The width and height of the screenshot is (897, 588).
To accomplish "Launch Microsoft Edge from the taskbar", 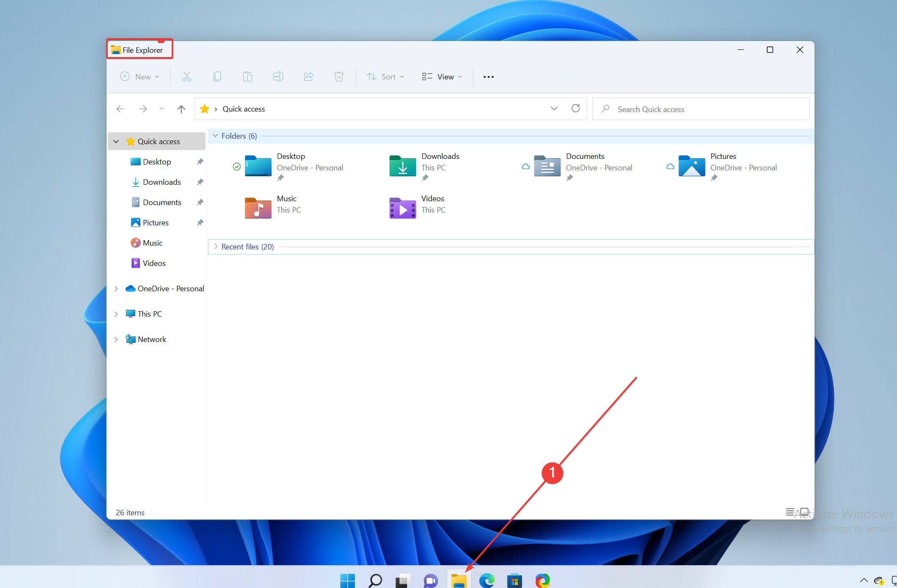I will point(487,581).
